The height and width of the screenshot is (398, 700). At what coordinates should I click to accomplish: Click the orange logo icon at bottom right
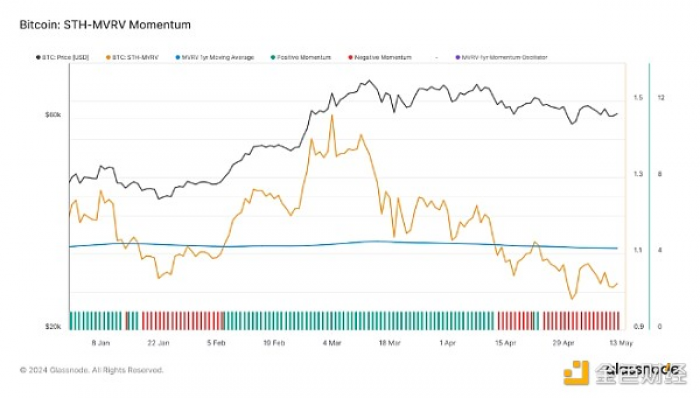click(576, 373)
